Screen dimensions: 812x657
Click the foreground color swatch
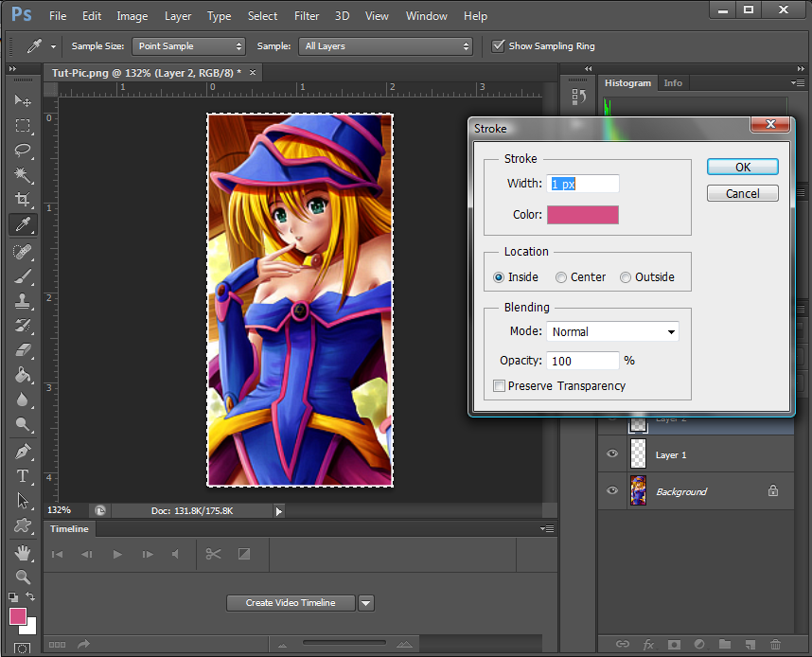(18, 616)
